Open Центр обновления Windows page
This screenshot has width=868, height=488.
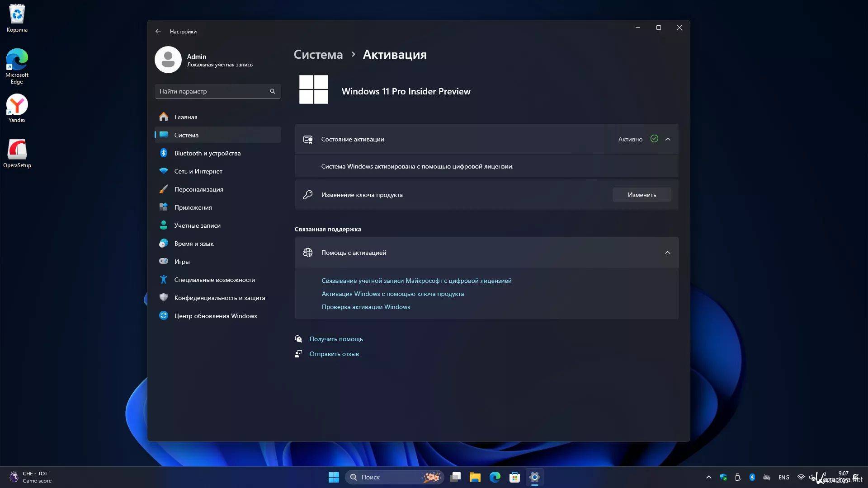coord(215,316)
